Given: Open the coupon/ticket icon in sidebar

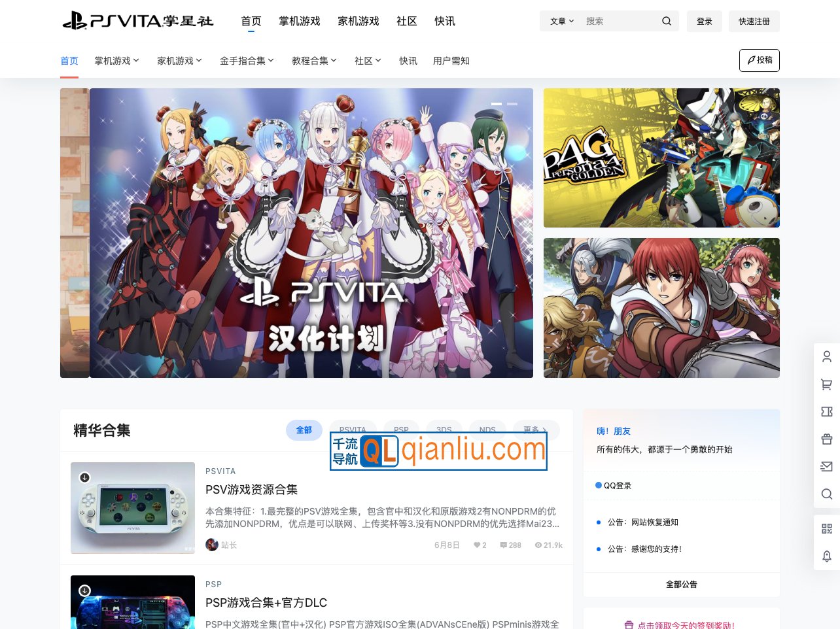Looking at the screenshot, I should pos(827,411).
